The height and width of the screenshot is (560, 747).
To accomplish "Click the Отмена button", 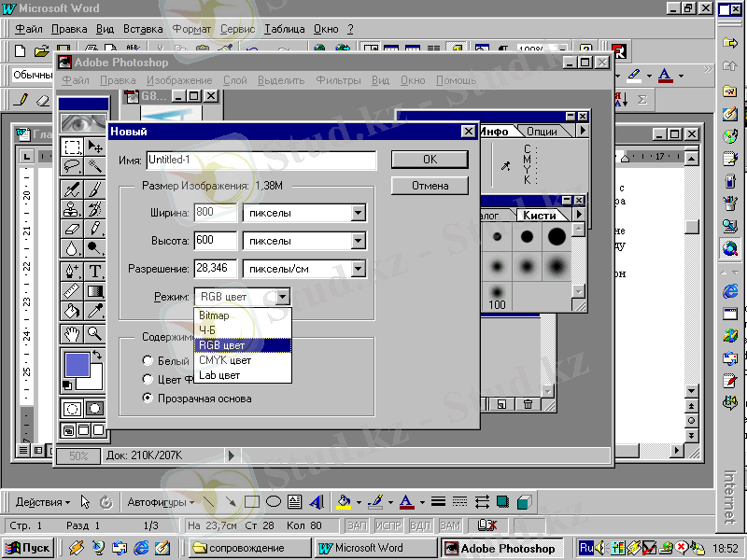I will coord(430,186).
